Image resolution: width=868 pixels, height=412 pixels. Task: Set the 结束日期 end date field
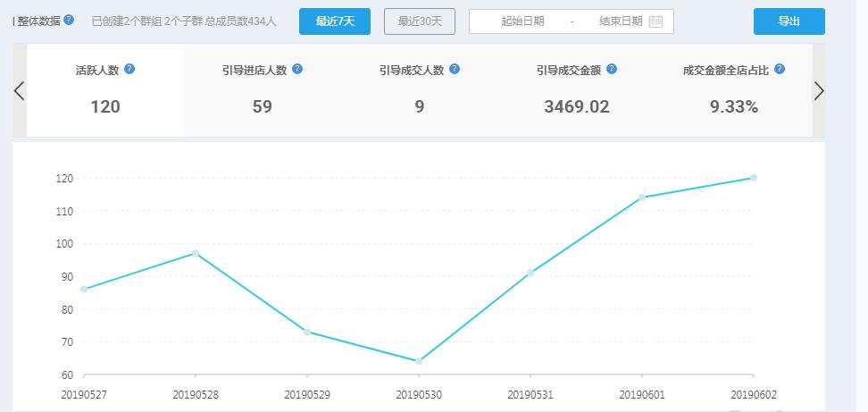point(621,21)
